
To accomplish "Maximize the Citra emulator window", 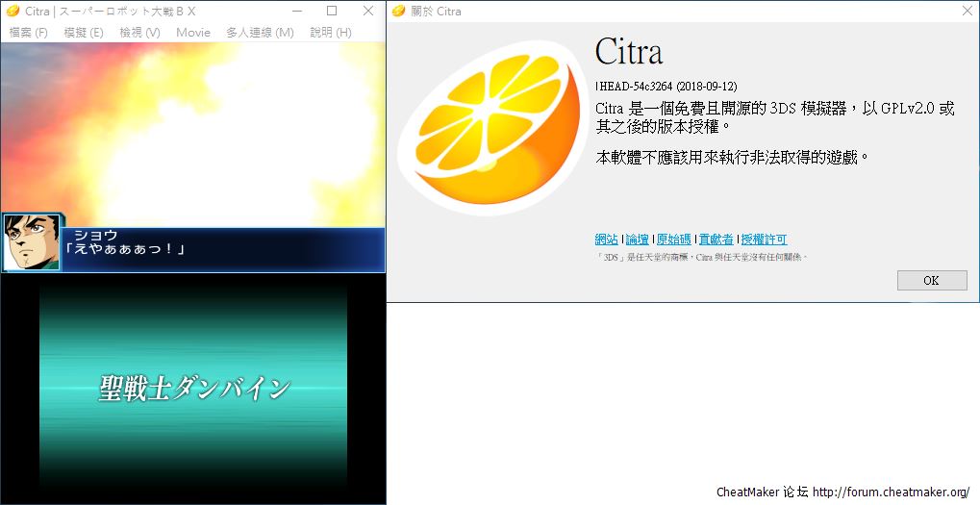I will tap(332, 12).
